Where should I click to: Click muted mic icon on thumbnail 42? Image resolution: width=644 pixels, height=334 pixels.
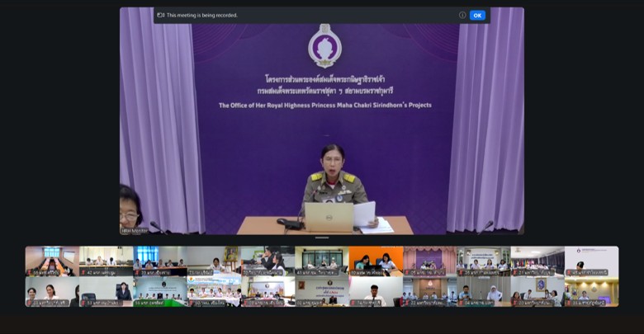point(83,272)
